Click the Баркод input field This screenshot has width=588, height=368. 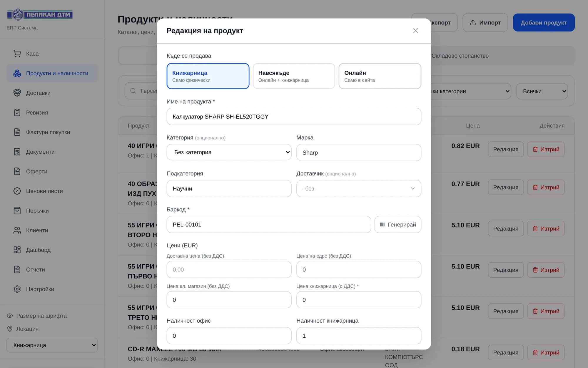[x=269, y=225]
